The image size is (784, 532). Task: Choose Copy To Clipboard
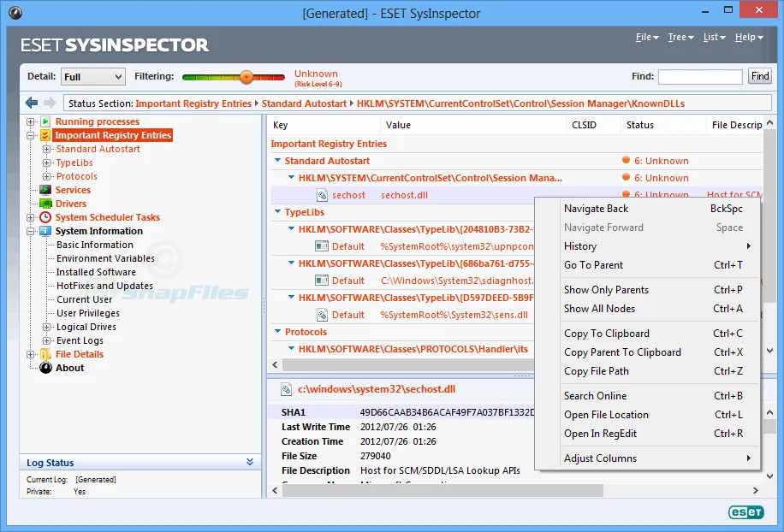[648, 334]
